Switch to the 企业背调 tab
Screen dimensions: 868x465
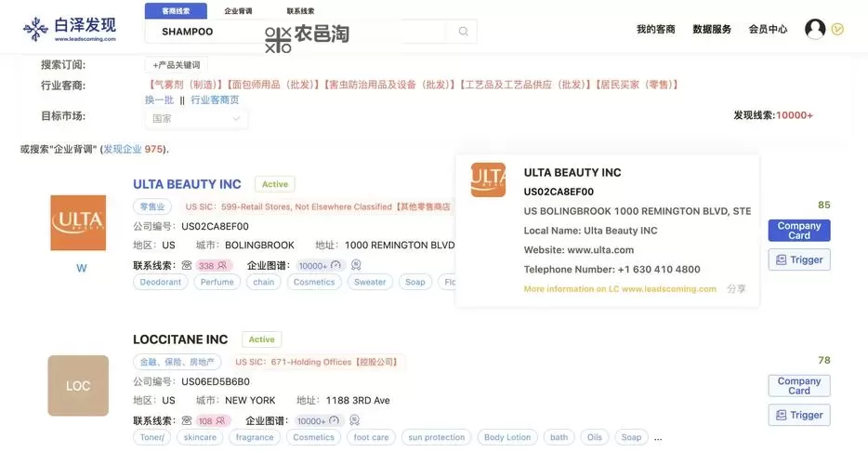click(x=238, y=11)
